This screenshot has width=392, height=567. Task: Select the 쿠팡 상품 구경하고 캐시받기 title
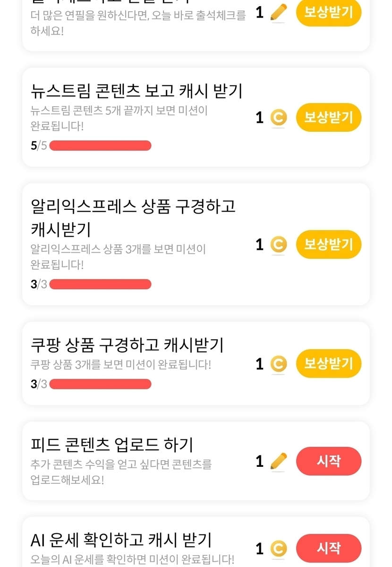(127, 345)
